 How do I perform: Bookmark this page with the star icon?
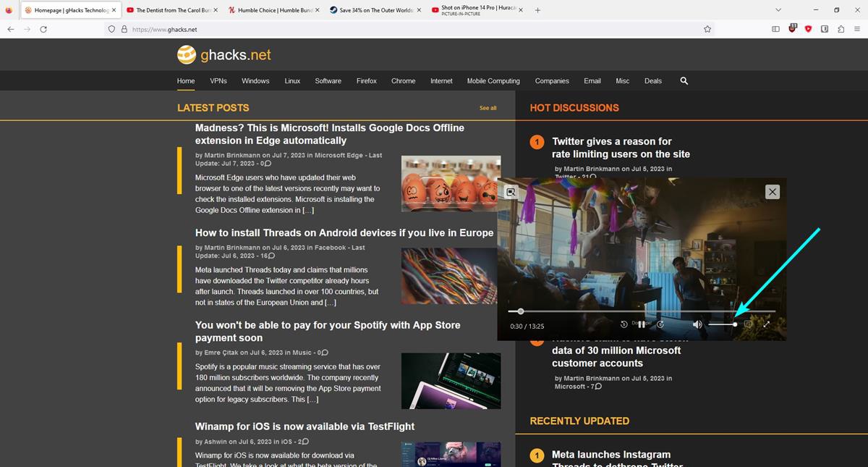(x=707, y=29)
